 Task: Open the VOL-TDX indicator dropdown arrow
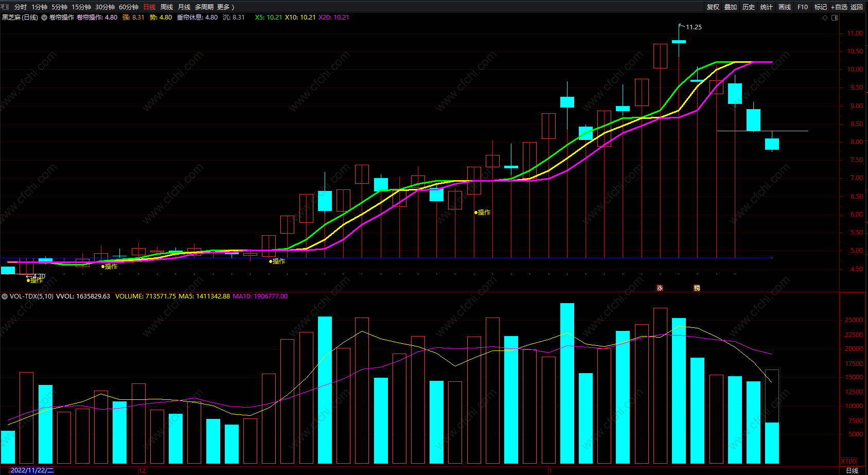(5, 296)
